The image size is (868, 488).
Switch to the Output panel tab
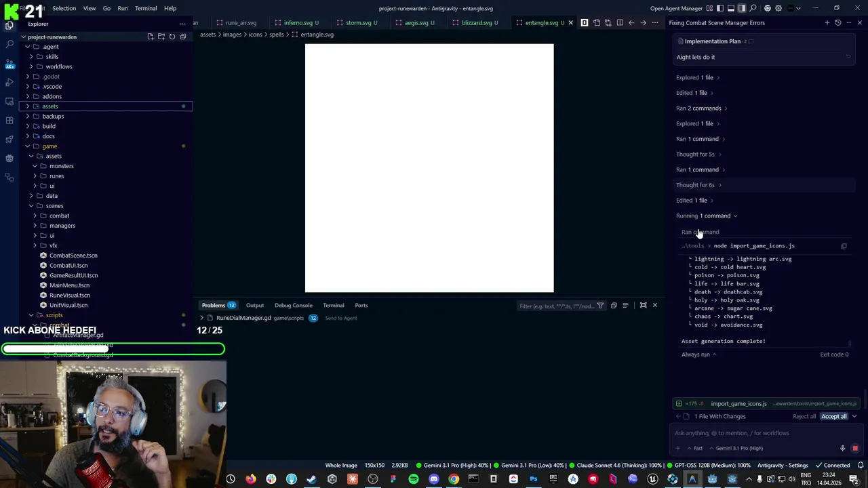click(255, 306)
